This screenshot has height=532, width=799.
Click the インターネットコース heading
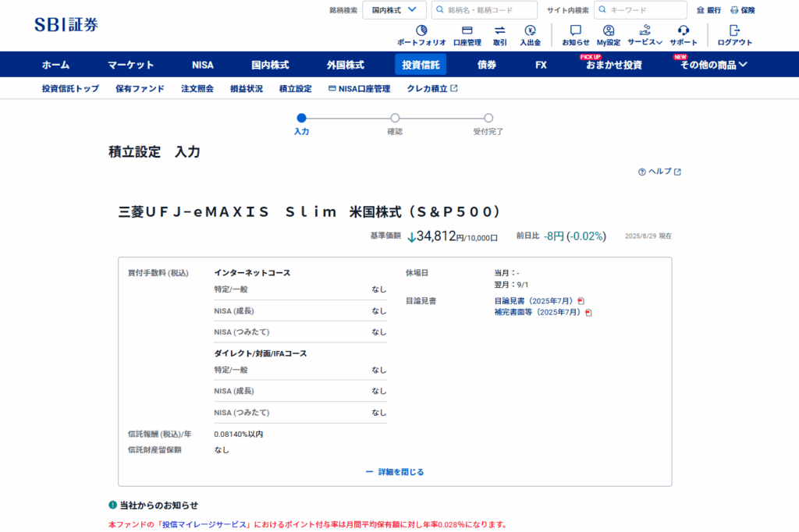[252, 273]
